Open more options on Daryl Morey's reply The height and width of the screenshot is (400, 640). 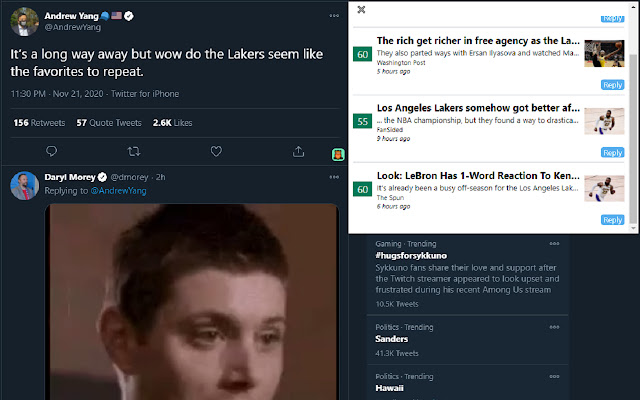(x=334, y=177)
